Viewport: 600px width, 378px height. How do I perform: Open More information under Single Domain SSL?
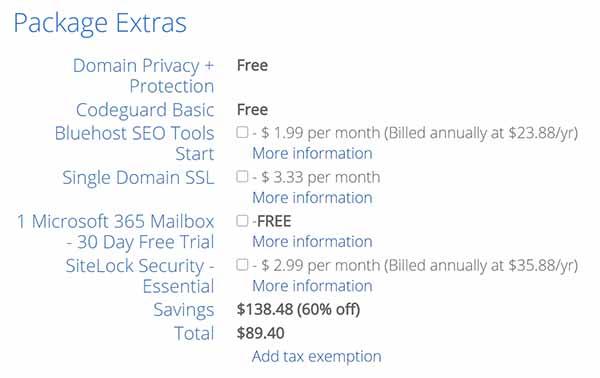click(x=312, y=198)
